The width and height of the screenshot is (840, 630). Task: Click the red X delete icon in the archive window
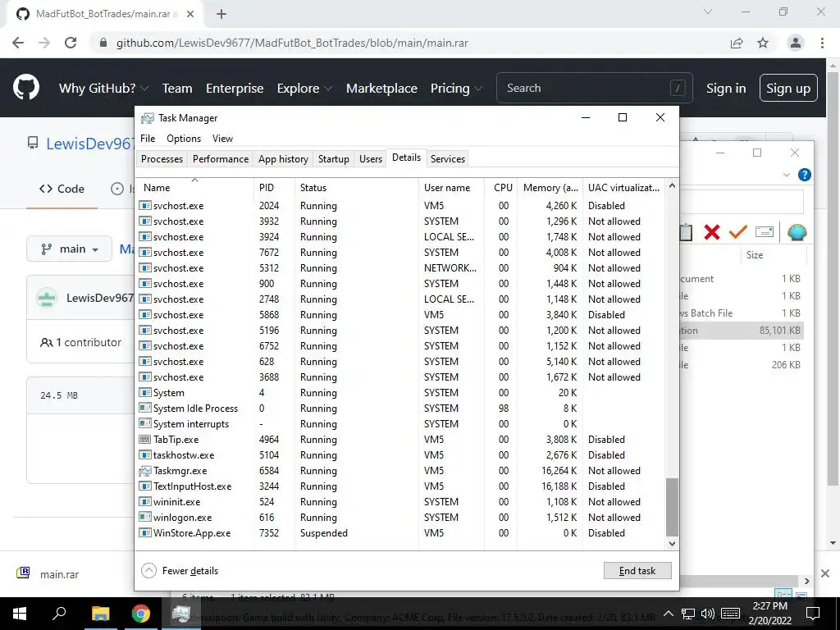[711, 232]
